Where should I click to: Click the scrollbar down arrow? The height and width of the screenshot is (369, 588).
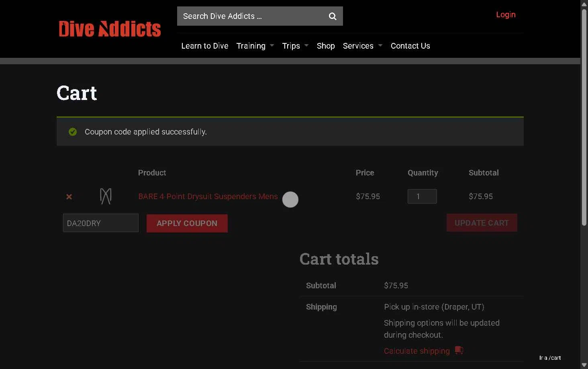point(584,365)
